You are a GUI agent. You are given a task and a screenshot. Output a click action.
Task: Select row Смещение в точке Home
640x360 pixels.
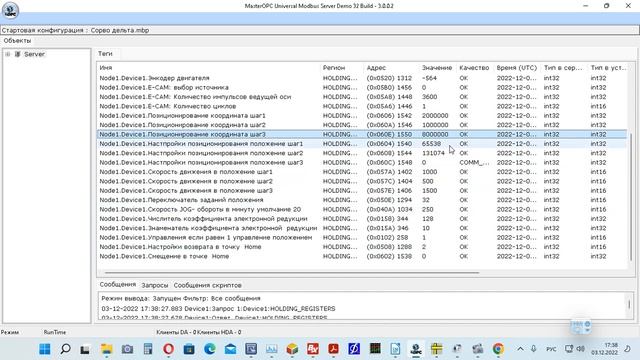[x=362, y=256]
